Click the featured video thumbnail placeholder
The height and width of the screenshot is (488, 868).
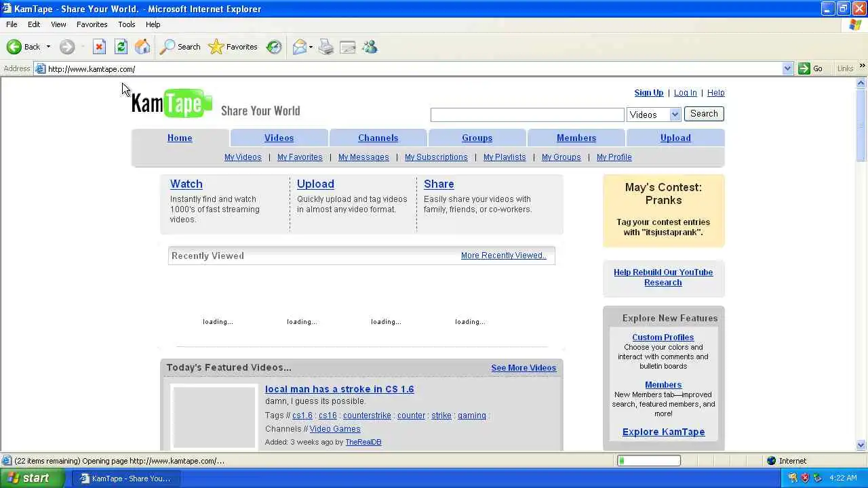pyautogui.click(x=214, y=416)
